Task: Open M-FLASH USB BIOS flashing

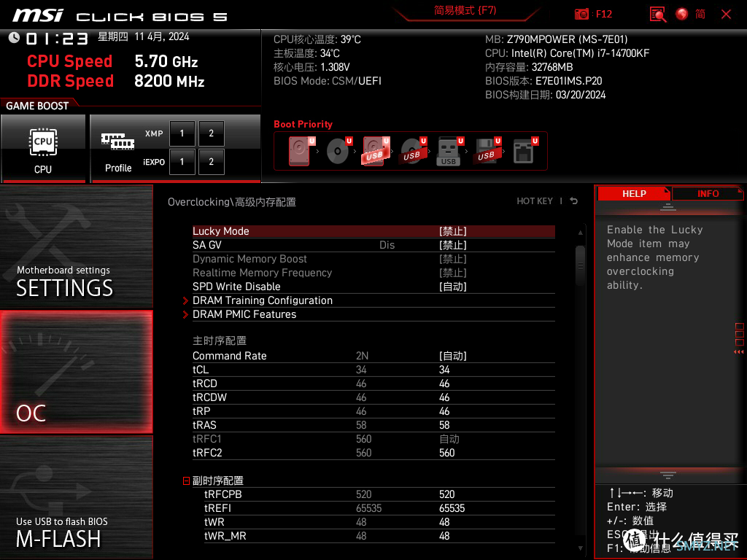Action: [x=76, y=497]
